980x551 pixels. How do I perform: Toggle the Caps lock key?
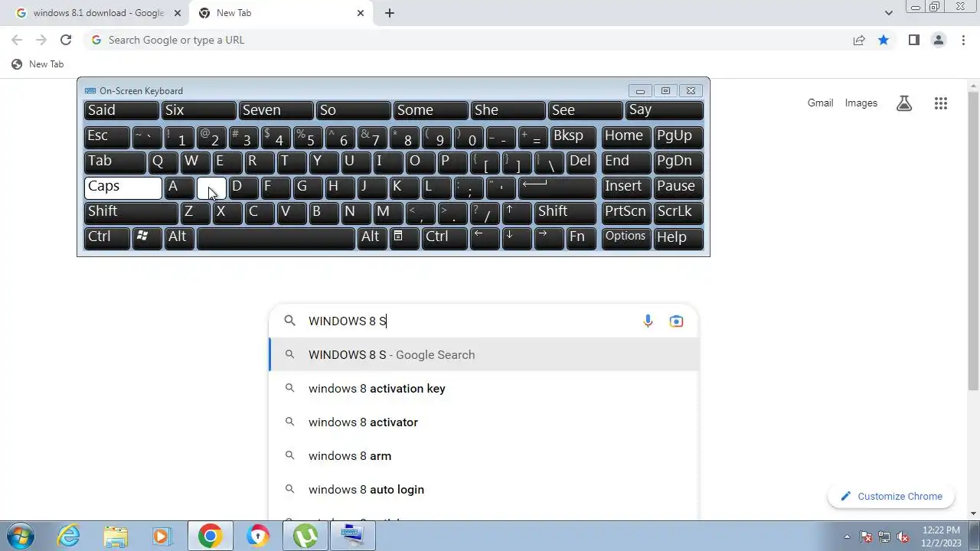(122, 187)
